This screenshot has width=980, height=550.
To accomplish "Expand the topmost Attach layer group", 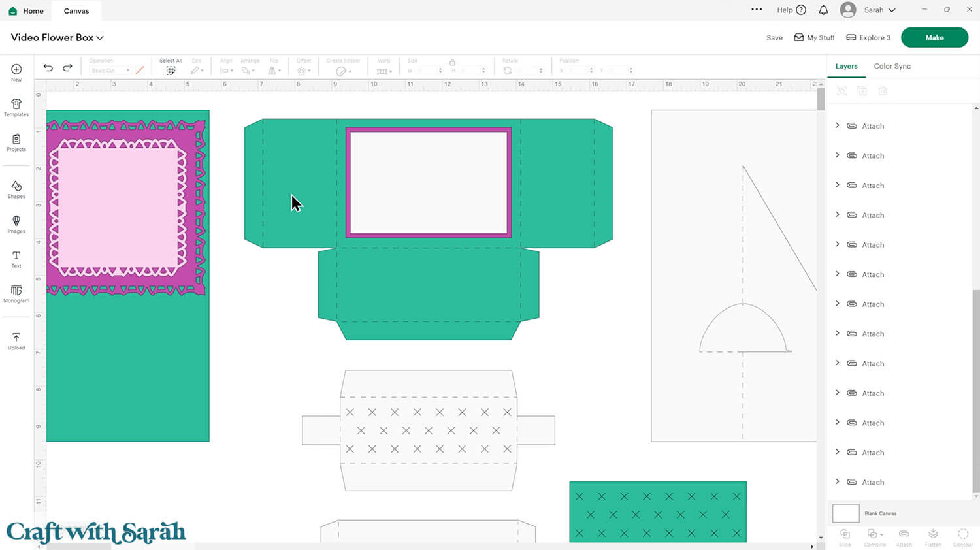I will click(838, 125).
